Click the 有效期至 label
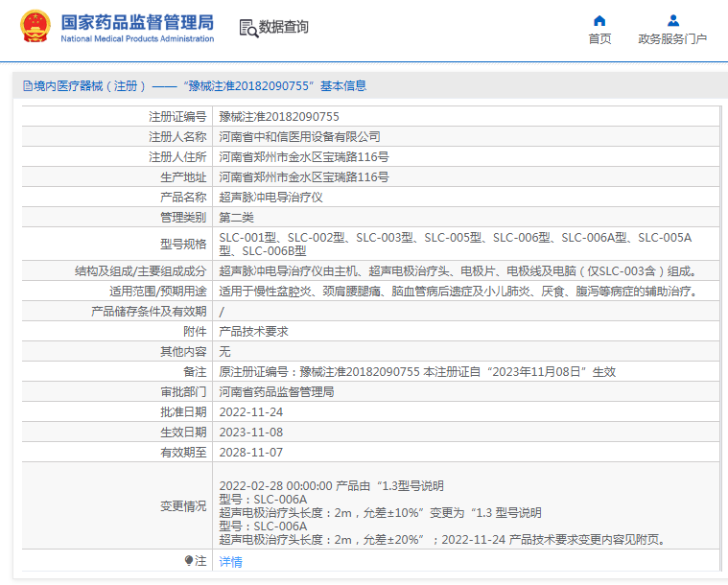728x585 pixels. (x=183, y=453)
